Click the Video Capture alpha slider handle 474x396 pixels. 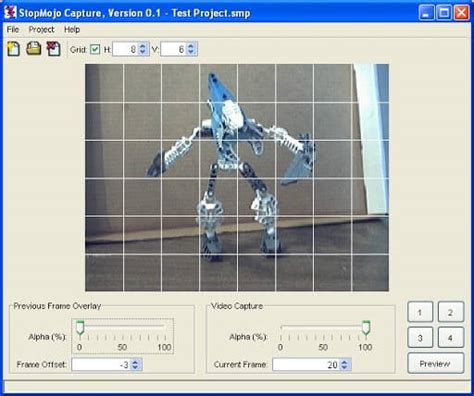tap(366, 328)
